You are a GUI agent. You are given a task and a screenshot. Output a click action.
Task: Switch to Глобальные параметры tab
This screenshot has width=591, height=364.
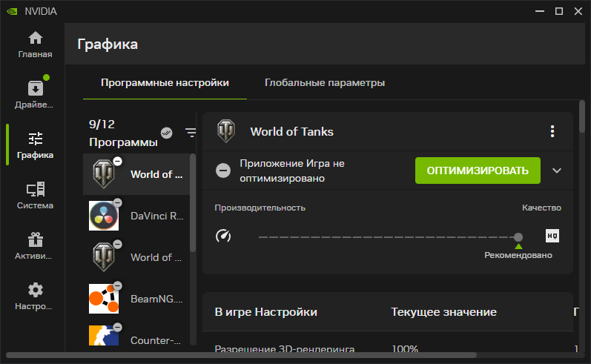click(x=325, y=82)
